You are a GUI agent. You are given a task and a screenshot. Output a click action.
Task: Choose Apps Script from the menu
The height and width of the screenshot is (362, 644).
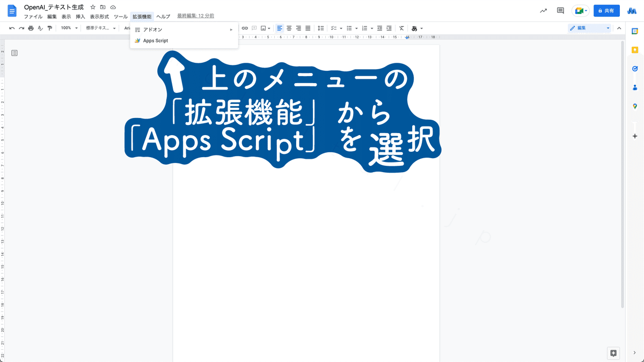pos(184,41)
